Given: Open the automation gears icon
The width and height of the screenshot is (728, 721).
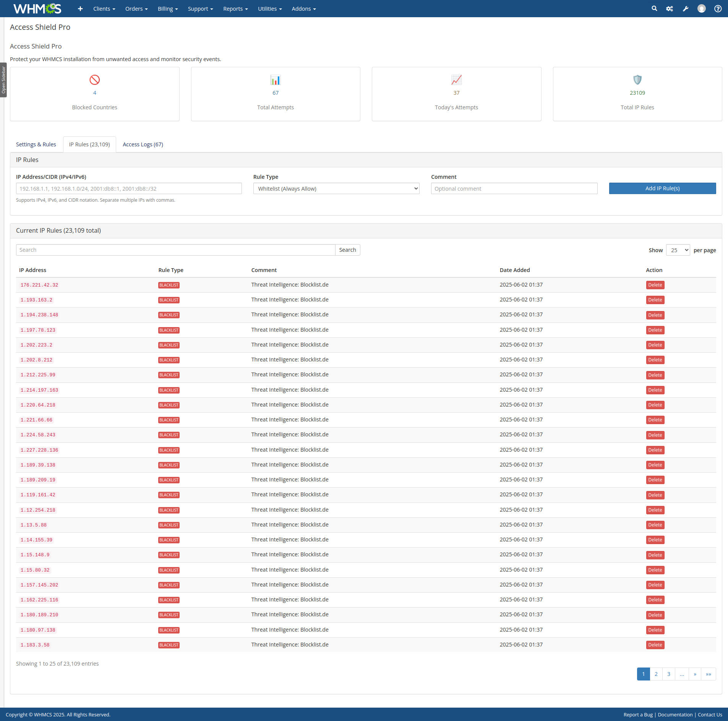Looking at the screenshot, I should pyautogui.click(x=670, y=8).
